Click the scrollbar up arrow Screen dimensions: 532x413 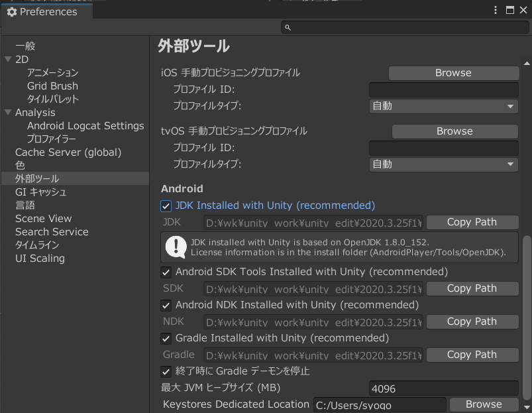tap(527, 64)
